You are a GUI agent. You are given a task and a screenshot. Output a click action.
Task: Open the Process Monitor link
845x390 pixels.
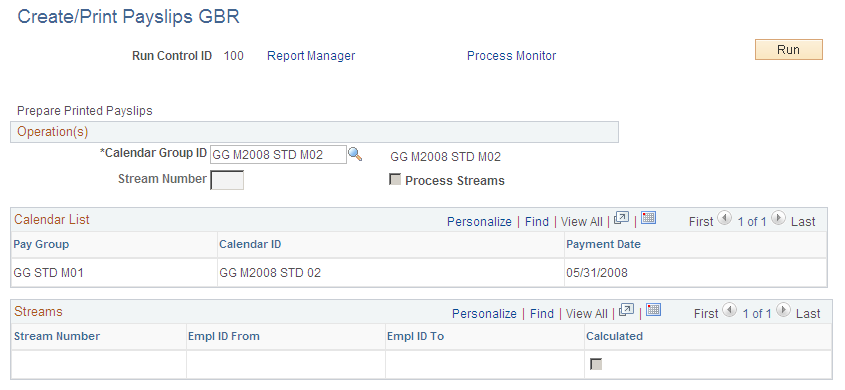click(x=511, y=55)
